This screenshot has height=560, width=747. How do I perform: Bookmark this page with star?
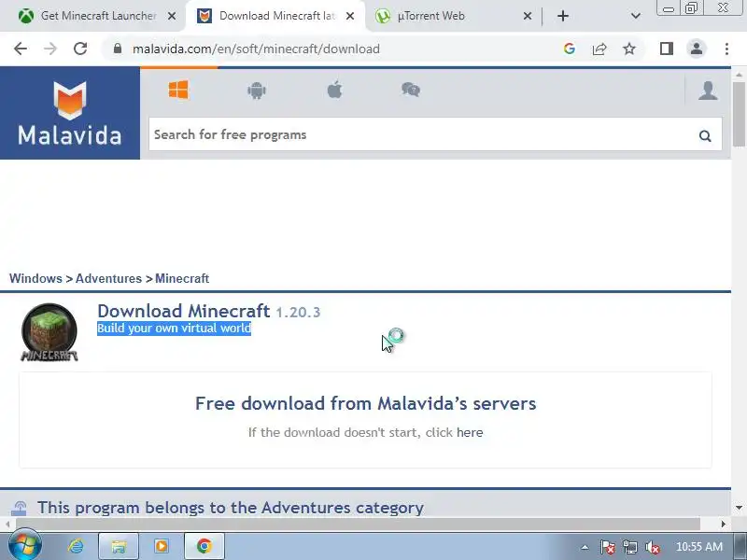coord(629,49)
